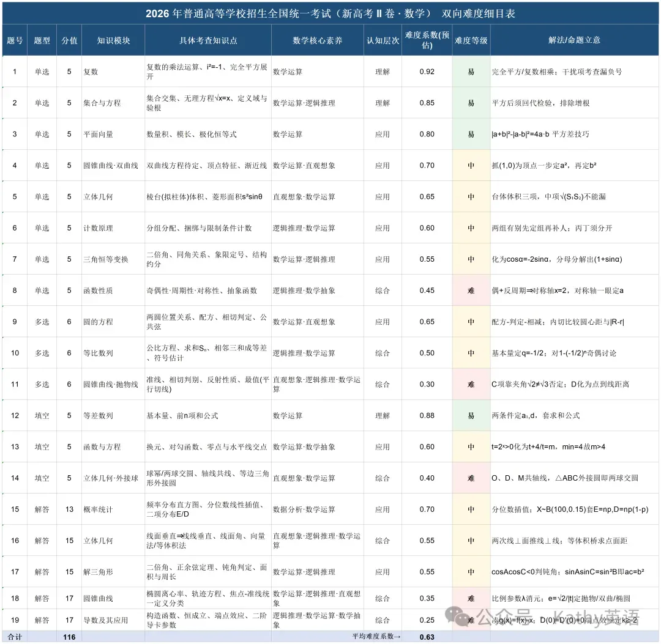The width and height of the screenshot is (661, 644).
Task: Click 分组分配、捆绑与限制条件计数 cell
Action: 208,228
